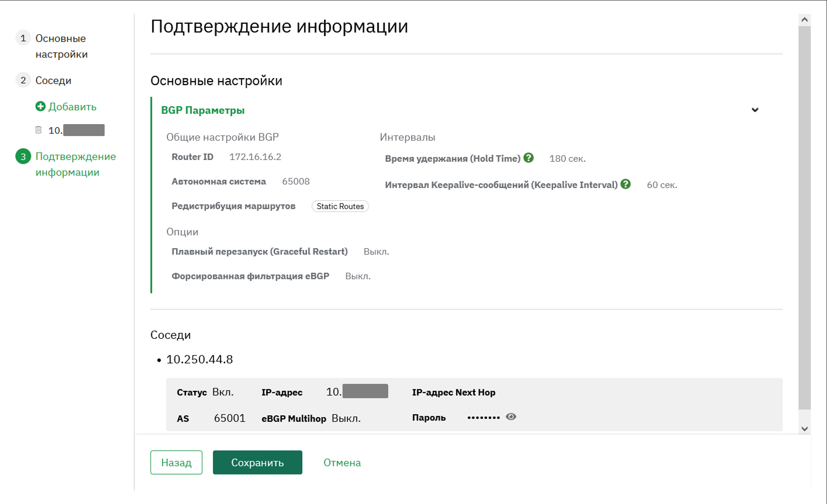The height and width of the screenshot is (504, 827).
Task: Select Подтверждение информации step
Action: [76, 164]
